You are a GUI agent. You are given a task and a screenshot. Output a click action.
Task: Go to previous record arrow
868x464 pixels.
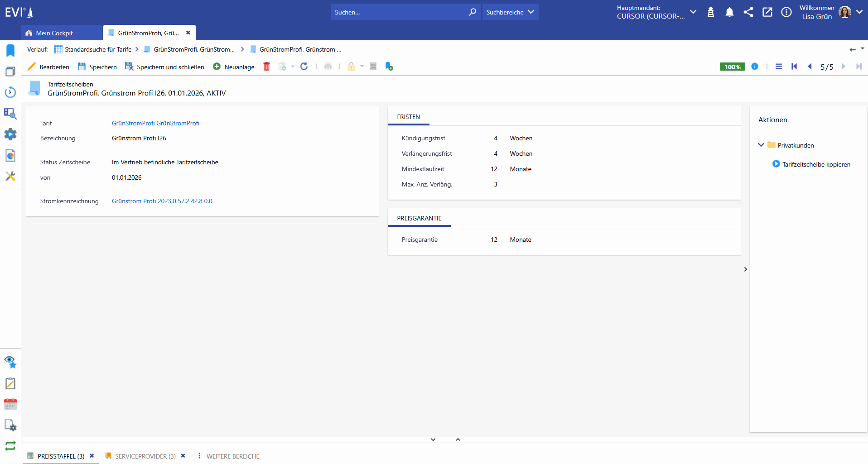pyautogui.click(x=810, y=67)
